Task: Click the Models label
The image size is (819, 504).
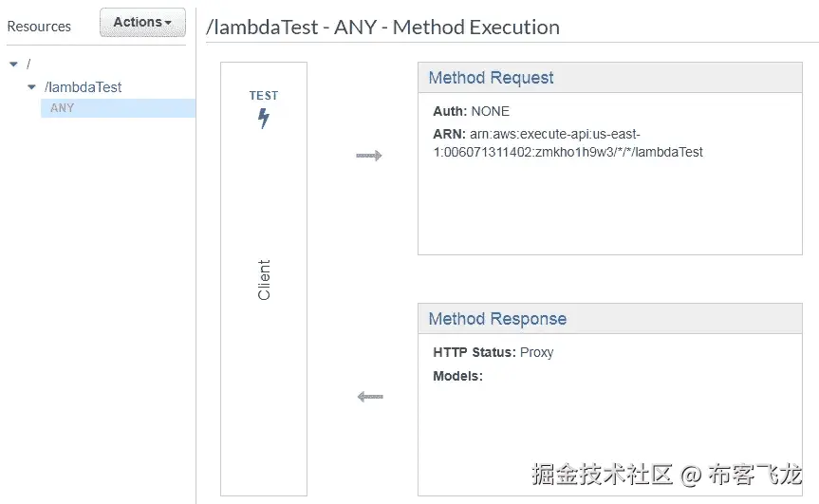Action: (457, 376)
